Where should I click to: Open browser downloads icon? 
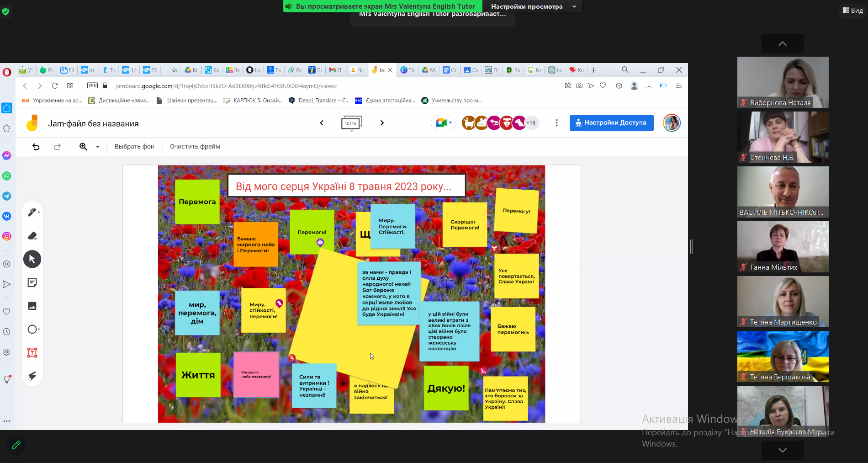coord(649,85)
